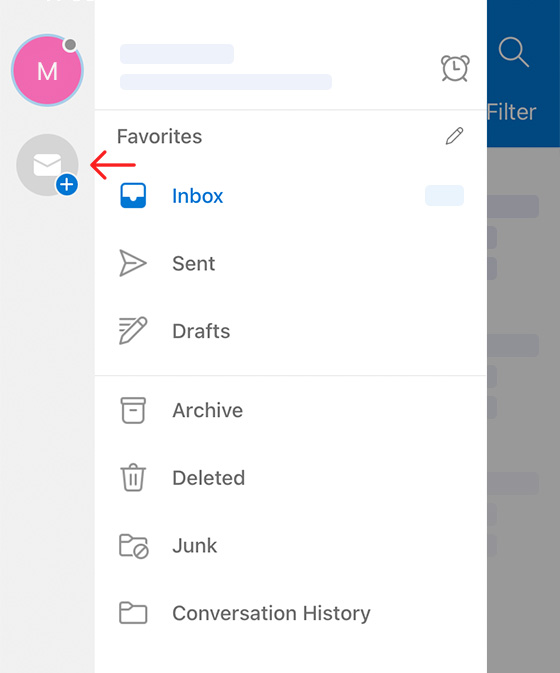Tap the Inbox unread count badge
Viewport: 560px width, 673px height.
[444, 195]
